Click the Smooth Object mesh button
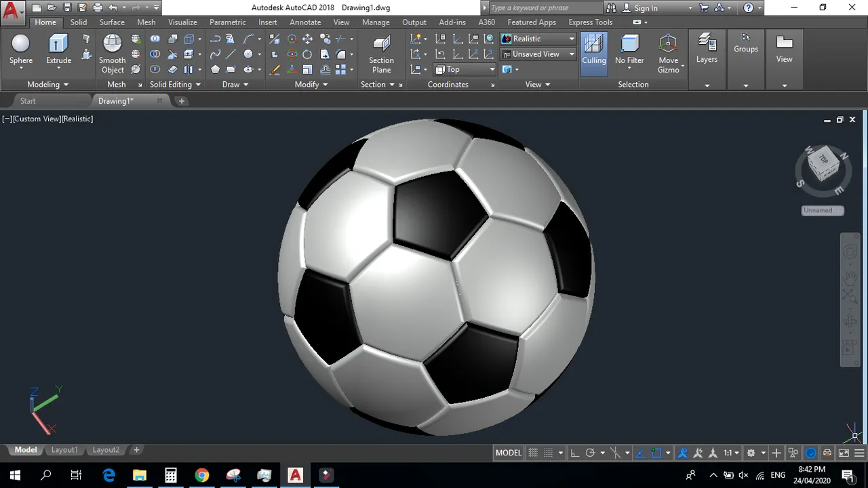The image size is (868, 488). click(x=113, y=53)
